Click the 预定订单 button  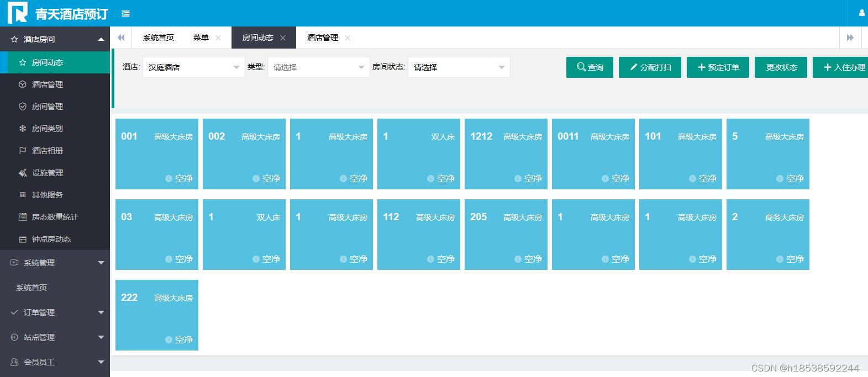[718, 67]
